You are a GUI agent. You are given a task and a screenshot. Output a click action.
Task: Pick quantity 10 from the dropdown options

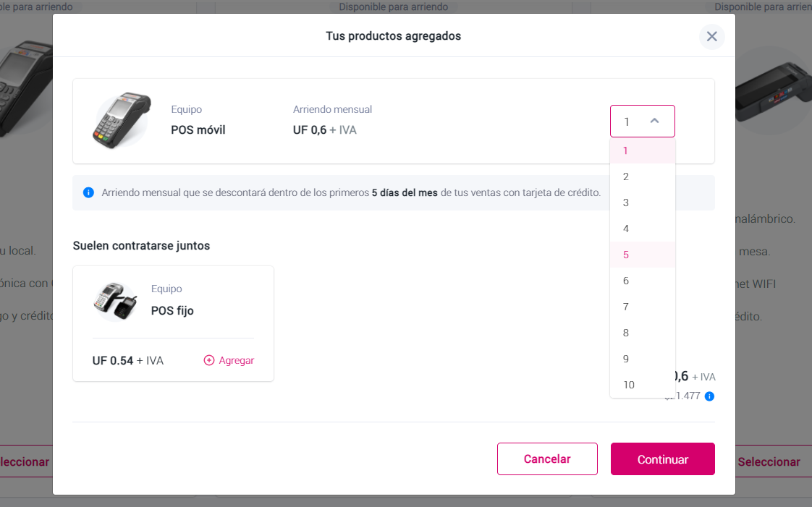coord(643,385)
